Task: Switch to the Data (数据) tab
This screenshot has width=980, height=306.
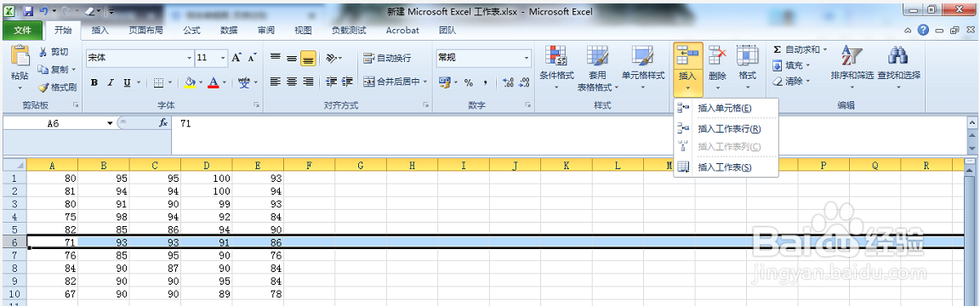Action: tap(229, 30)
